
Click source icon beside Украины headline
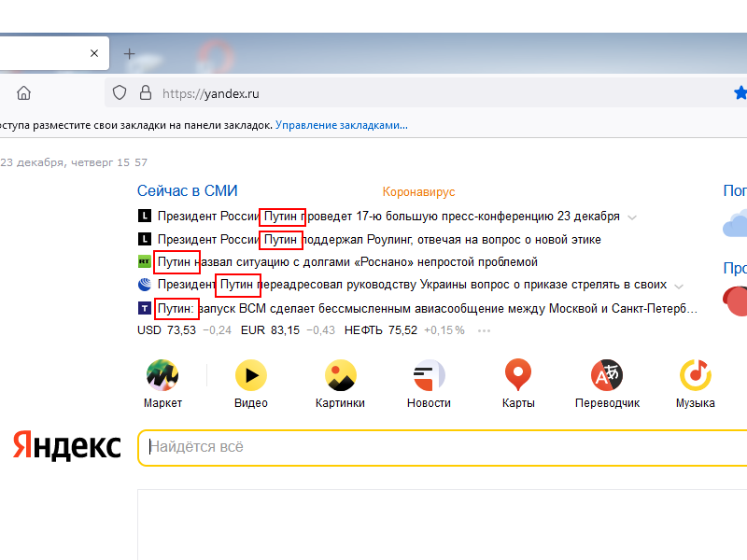145,285
